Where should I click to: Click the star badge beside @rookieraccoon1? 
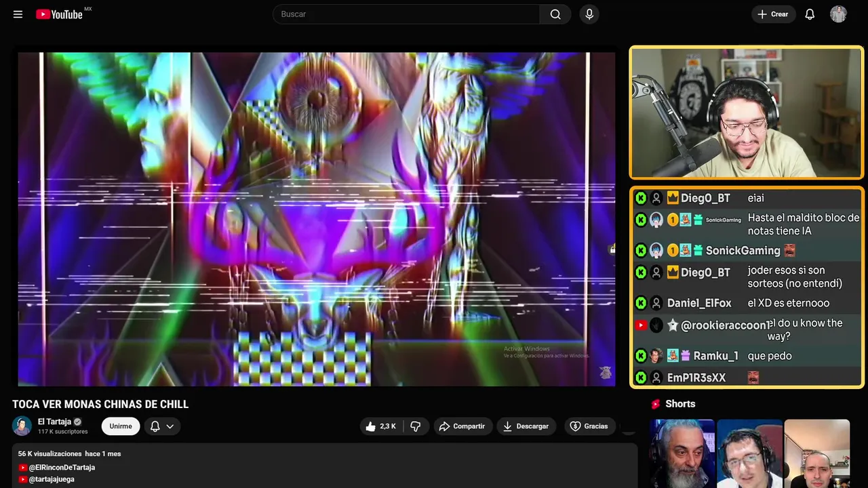(x=673, y=325)
